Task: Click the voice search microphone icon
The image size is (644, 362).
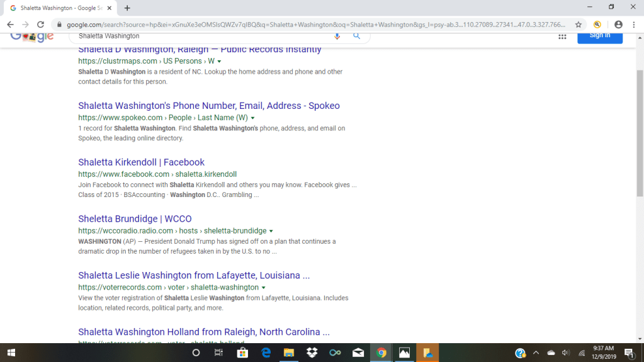Action: point(337,36)
